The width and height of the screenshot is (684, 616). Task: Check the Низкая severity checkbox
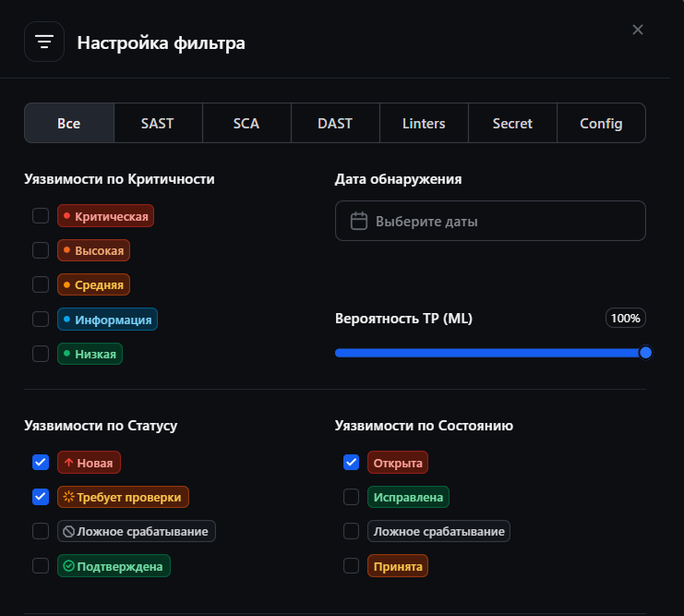pos(41,354)
